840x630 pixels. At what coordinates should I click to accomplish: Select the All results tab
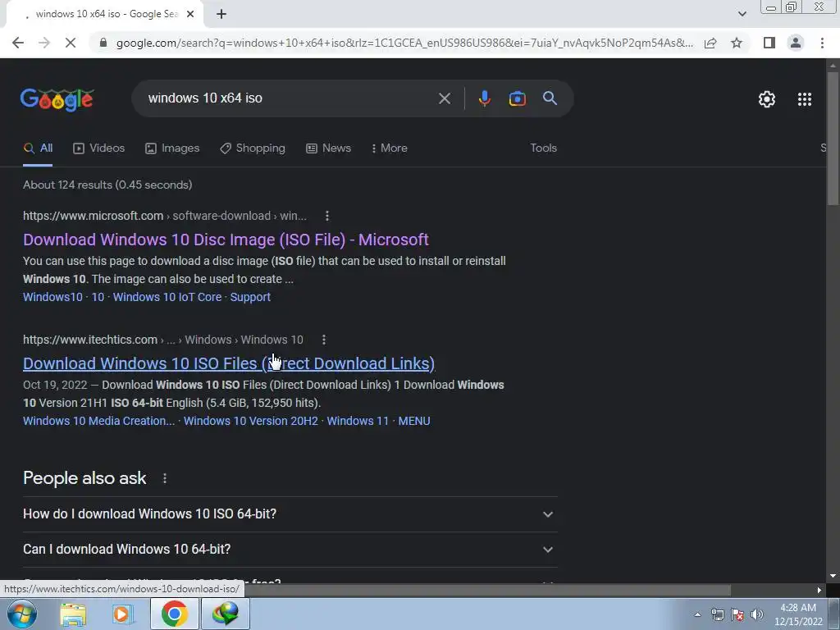(x=38, y=148)
